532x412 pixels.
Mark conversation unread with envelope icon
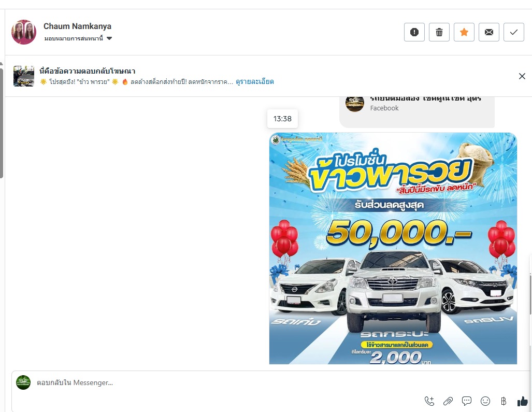[489, 32]
